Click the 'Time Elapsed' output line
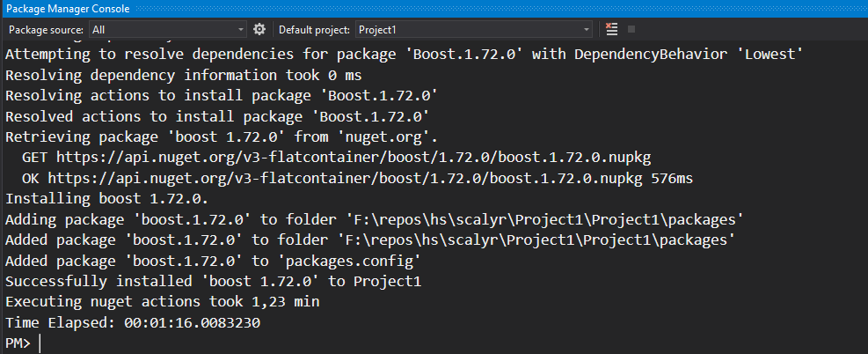This screenshot has width=868, height=354. tap(133, 323)
